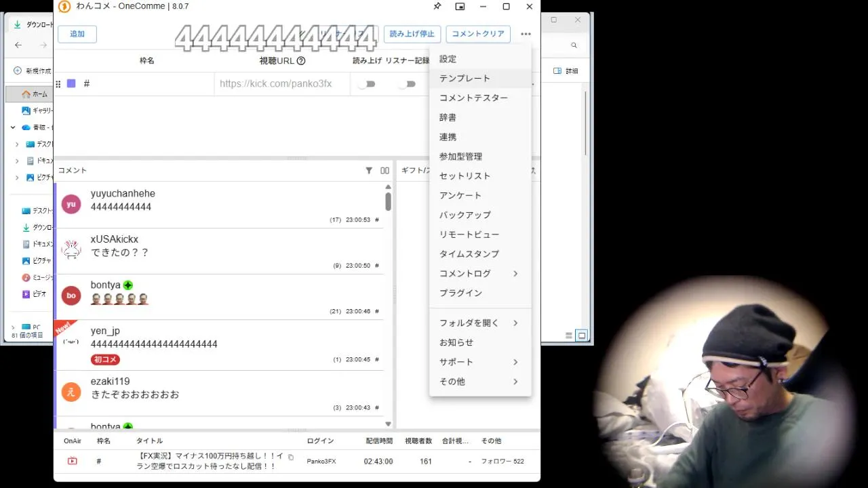Click the stream title text in bottom table
Viewport: 868px width, 488px height.
[x=208, y=461]
